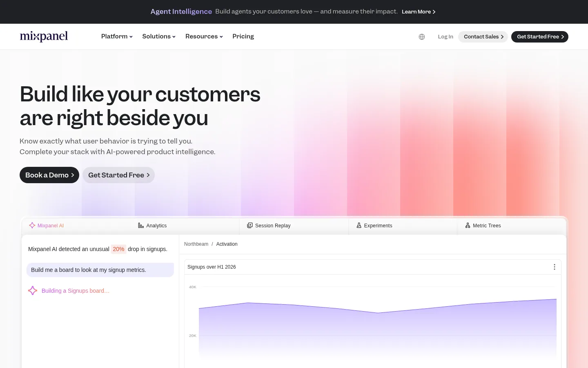Click the 20K axis label

coord(193,336)
